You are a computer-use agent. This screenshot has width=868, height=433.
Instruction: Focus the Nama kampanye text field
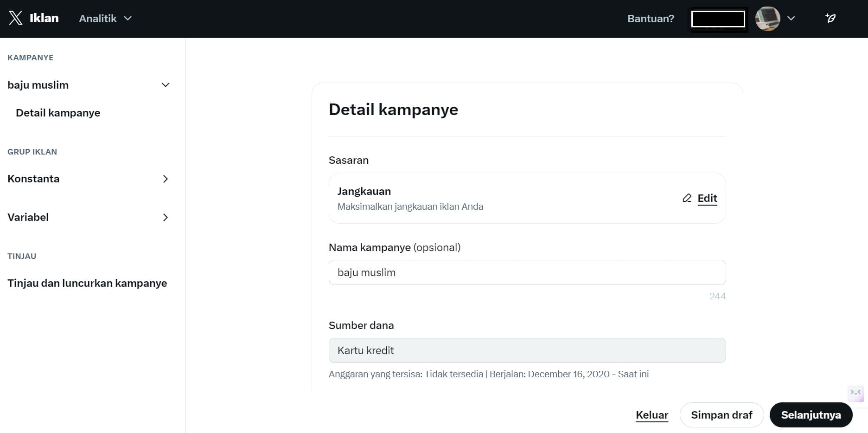pos(527,272)
